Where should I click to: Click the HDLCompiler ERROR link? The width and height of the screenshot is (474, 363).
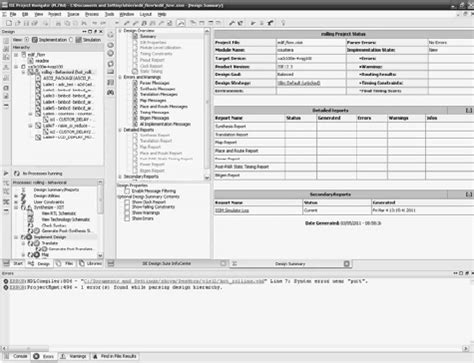coord(17,281)
